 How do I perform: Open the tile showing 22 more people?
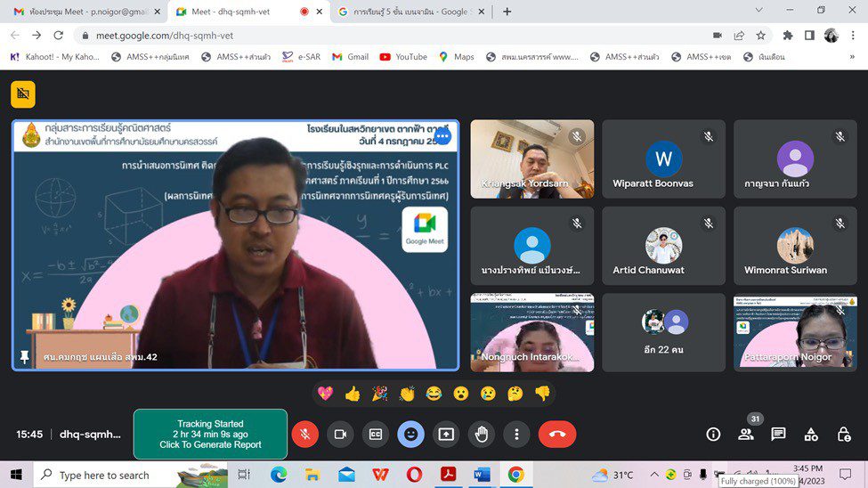[664, 332]
